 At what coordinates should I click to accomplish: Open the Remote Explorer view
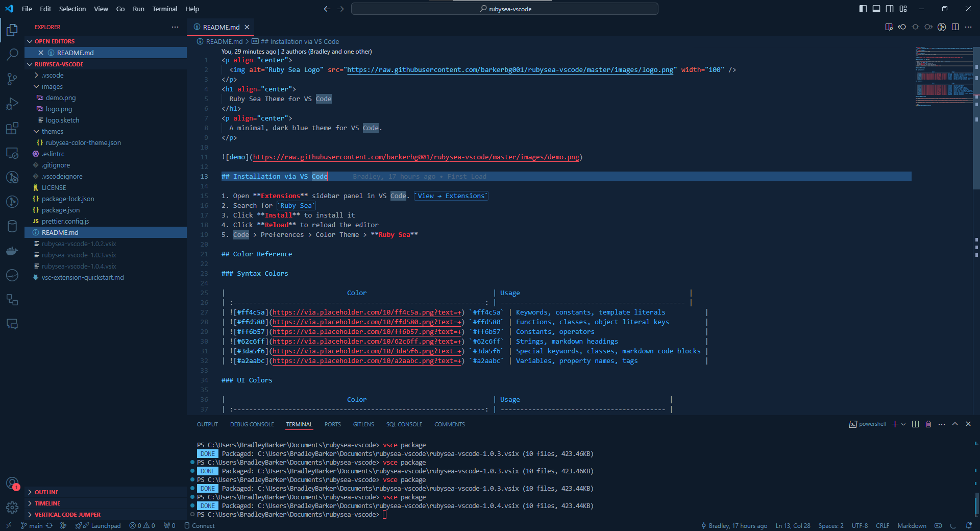12,153
